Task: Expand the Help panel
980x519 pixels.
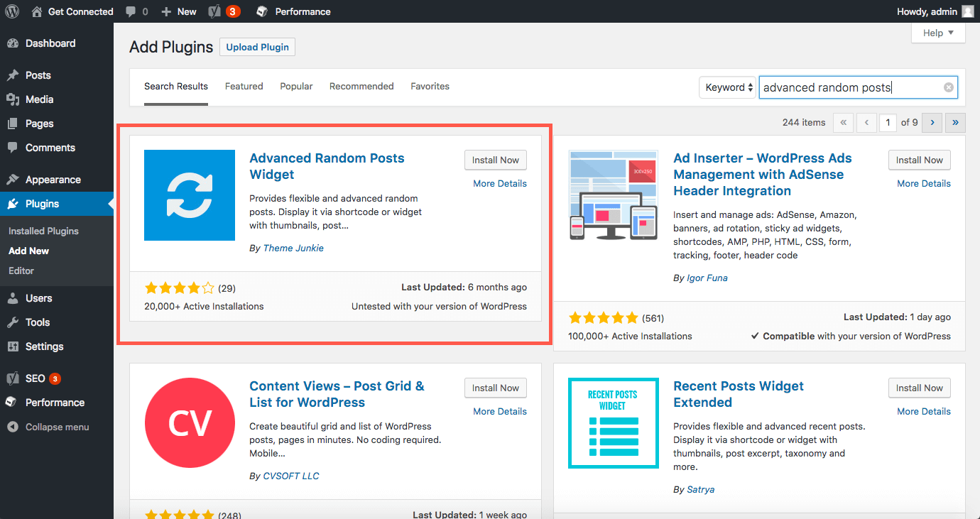Action: (938, 33)
